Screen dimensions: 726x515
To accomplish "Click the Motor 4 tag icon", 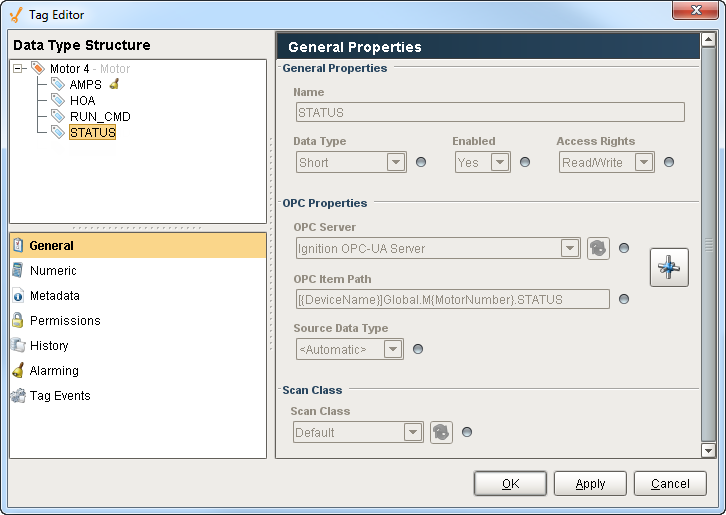I will click(x=38, y=69).
